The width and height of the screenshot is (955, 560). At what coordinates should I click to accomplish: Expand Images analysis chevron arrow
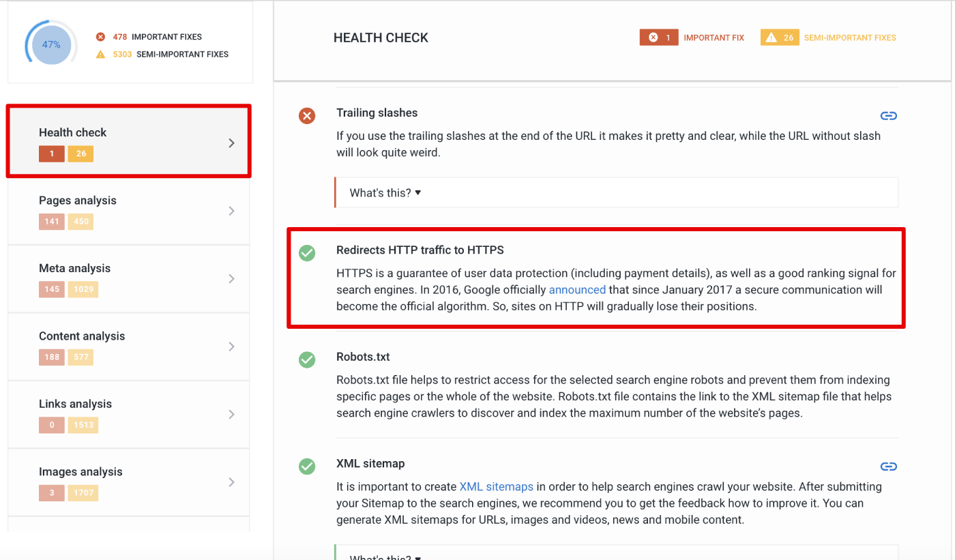tap(231, 482)
